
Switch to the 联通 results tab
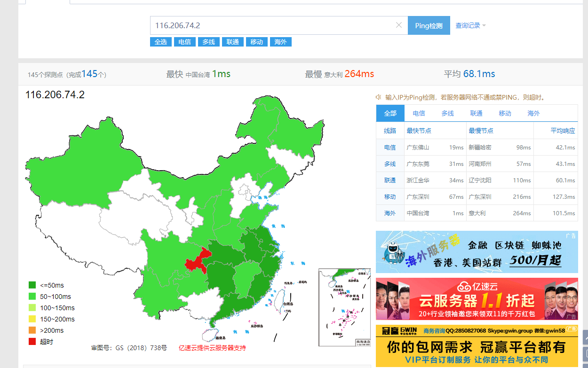476,113
